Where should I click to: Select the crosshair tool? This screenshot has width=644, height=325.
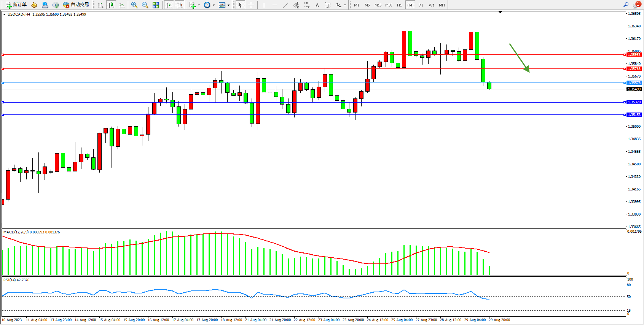[x=251, y=5]
